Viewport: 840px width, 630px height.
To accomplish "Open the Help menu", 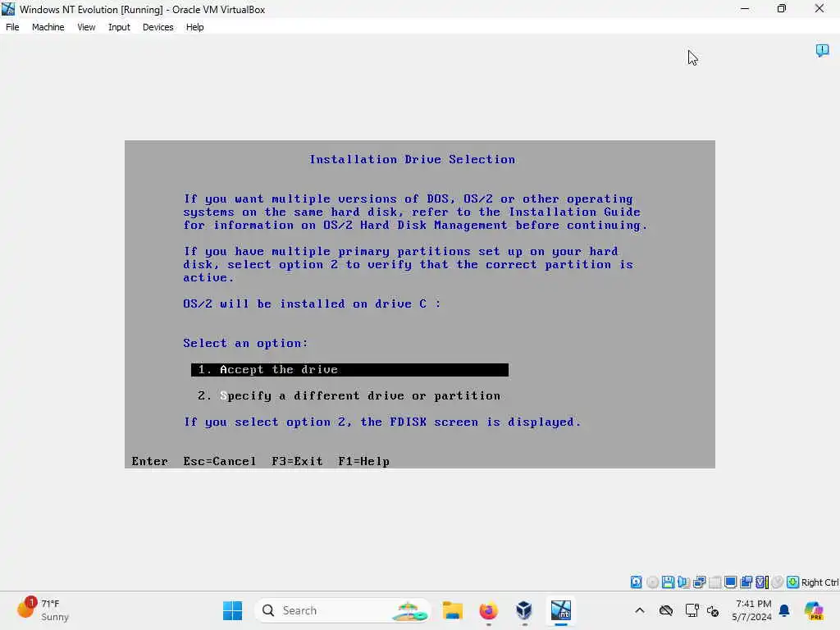I will pos(194,27).
